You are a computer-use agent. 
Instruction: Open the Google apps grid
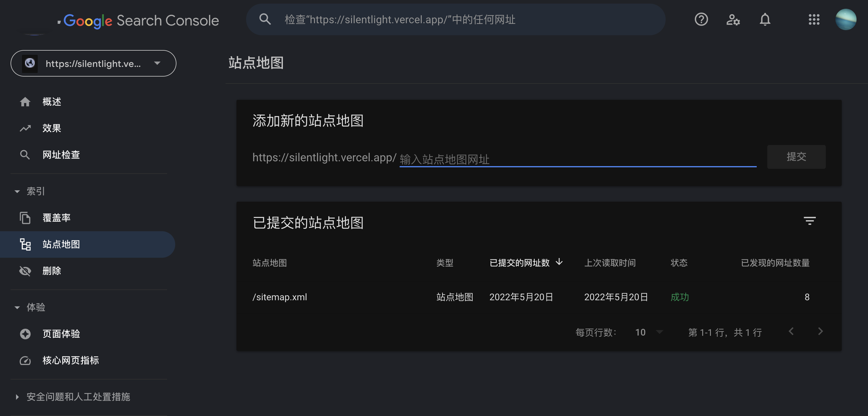(814, 20)
